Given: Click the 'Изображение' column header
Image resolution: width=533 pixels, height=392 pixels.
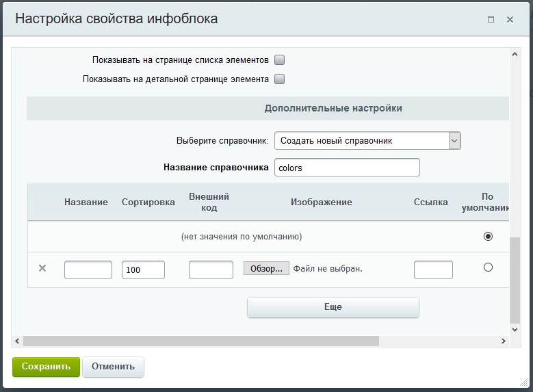Looking at the screenshot, I should pos(321,202).
